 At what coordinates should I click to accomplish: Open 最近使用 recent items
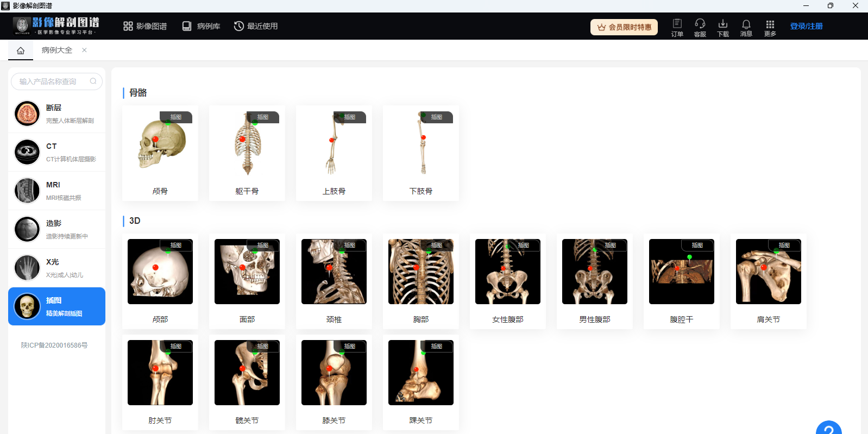click(256, 26)
